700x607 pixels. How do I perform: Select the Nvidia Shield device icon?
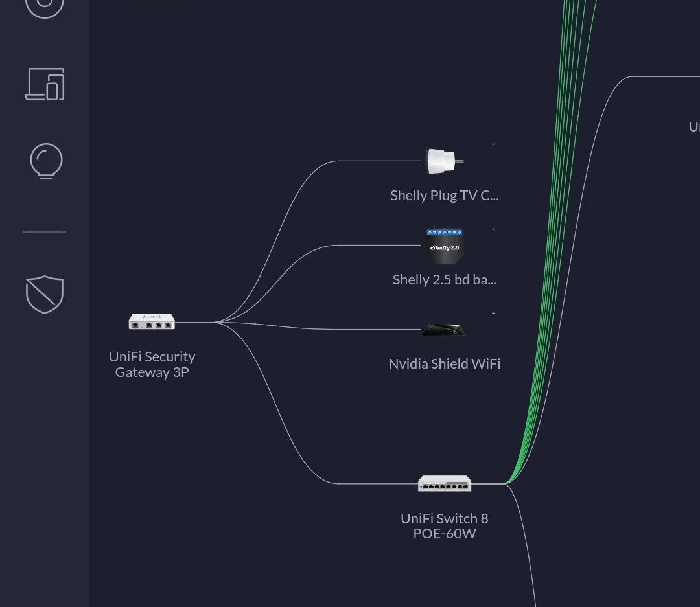click(444, 330)
